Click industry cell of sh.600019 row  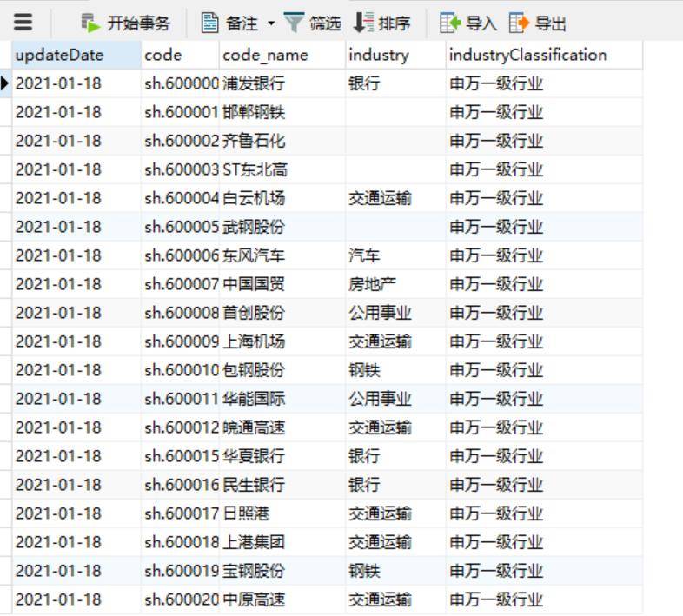pos(395,571)
